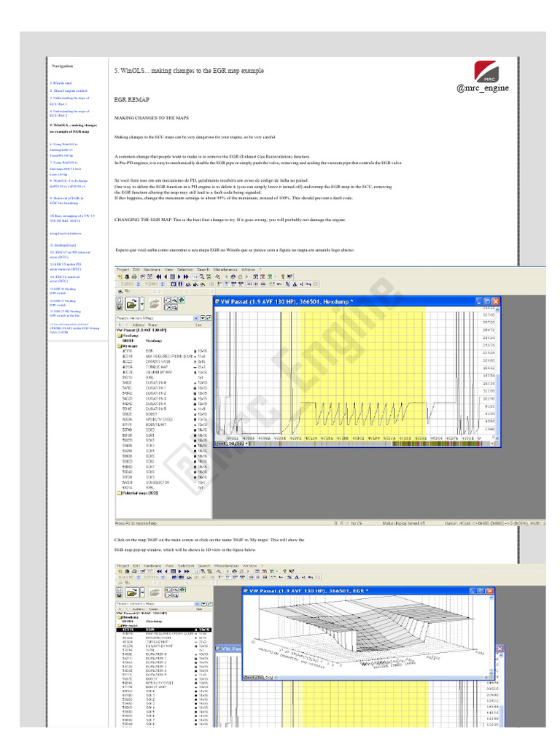Open Project menu in upper WinOLS window
This screenshot has height=747, width=560.
tap(122, 270)
